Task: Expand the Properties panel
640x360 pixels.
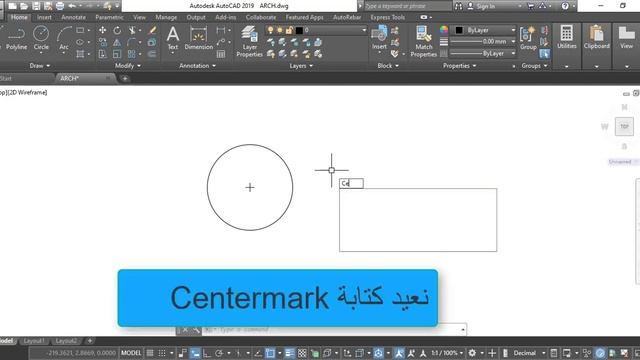Action: point(460,66)
